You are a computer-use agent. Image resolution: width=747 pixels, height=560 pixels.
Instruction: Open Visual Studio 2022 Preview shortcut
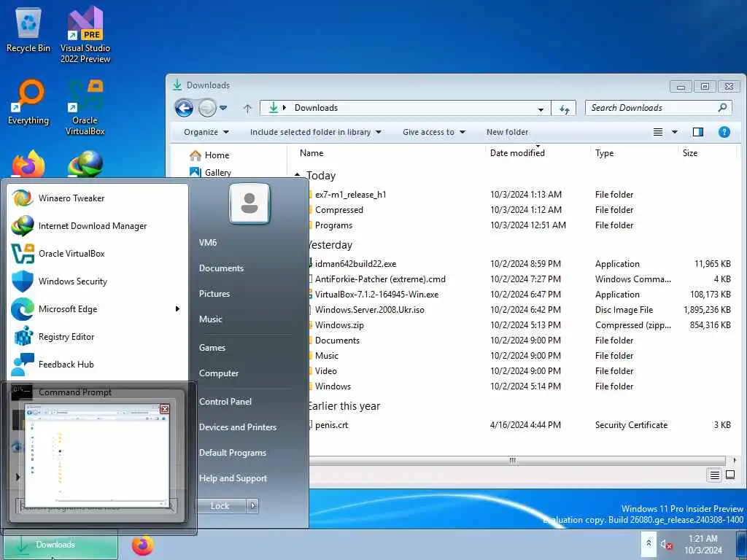click(x=85, y=34)
